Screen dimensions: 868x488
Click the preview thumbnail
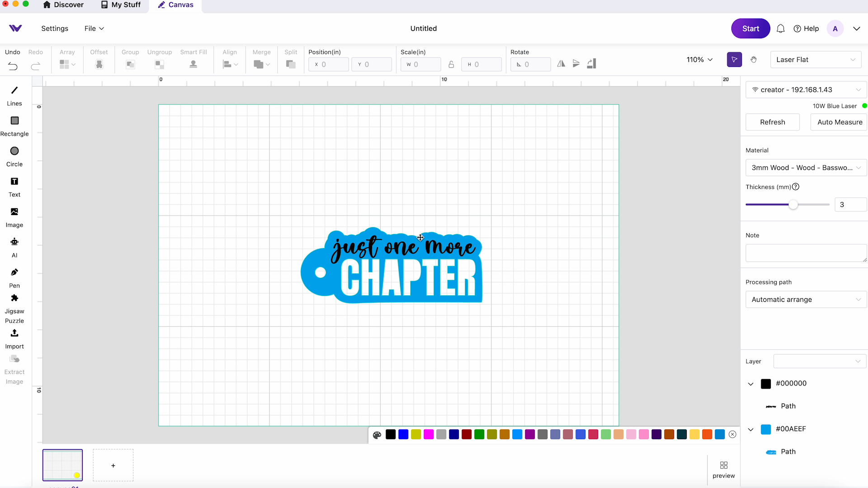(723, 469)
